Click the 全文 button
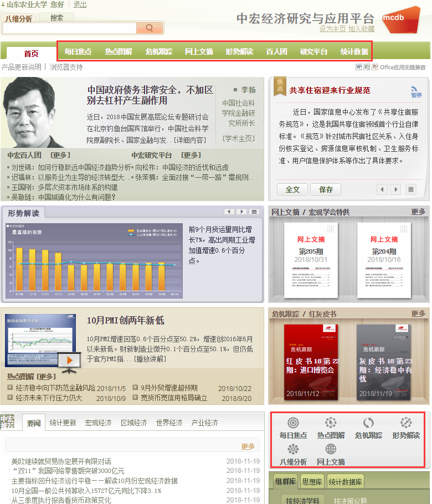The height and width of the screenshot is (504, 432). (x=292, y=189)
